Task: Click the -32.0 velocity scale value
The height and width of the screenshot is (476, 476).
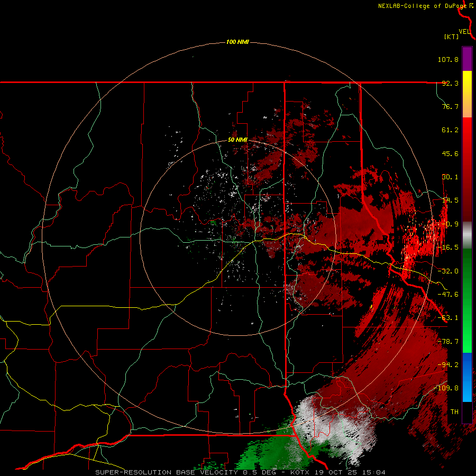Action: (x=448, y=271)
